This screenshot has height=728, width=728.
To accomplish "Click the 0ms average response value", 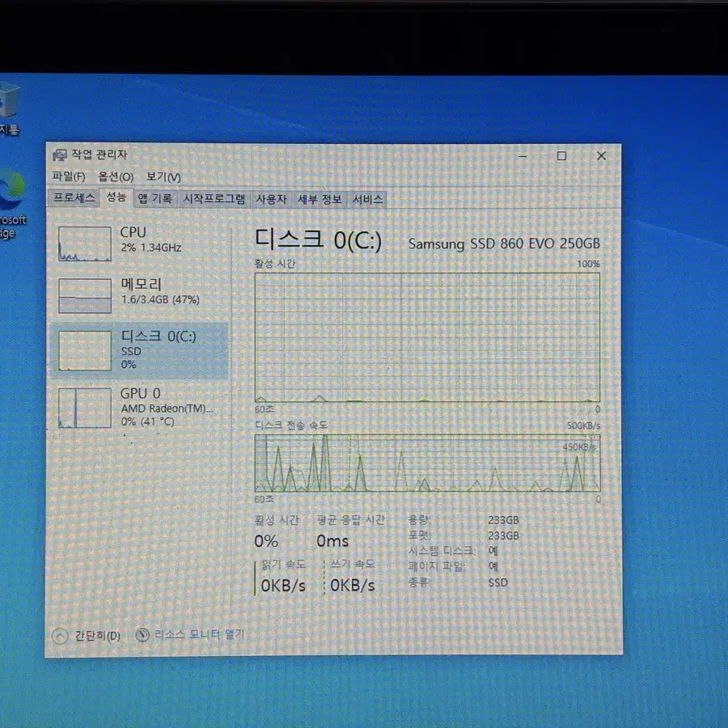I will pyautogui.click(x=332, y=541).
